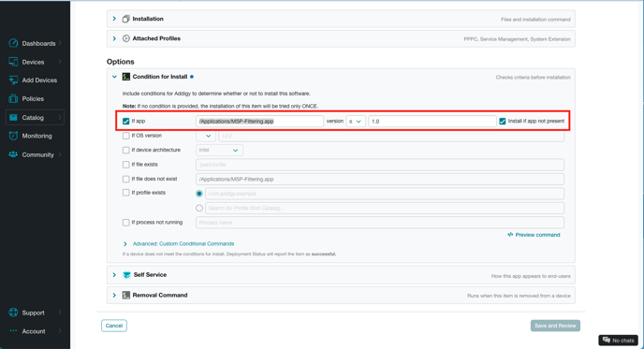
Task: Open the version comparison operator dropdown
Action: tap(356, 121)
